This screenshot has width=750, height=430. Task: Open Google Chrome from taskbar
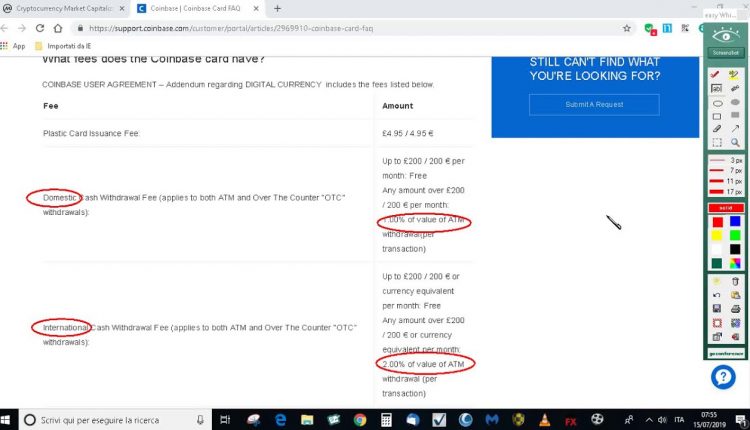coord(360,420)
